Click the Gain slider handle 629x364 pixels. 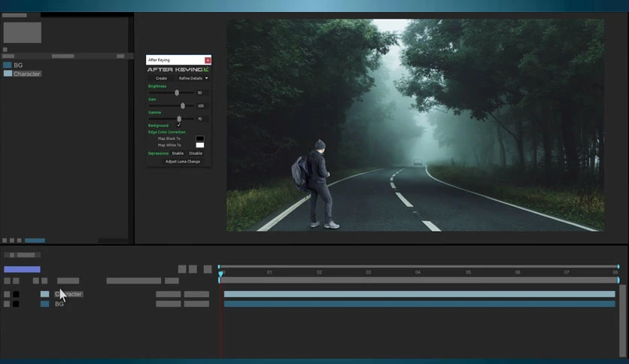pyautogui.click(x=183, y=106)
